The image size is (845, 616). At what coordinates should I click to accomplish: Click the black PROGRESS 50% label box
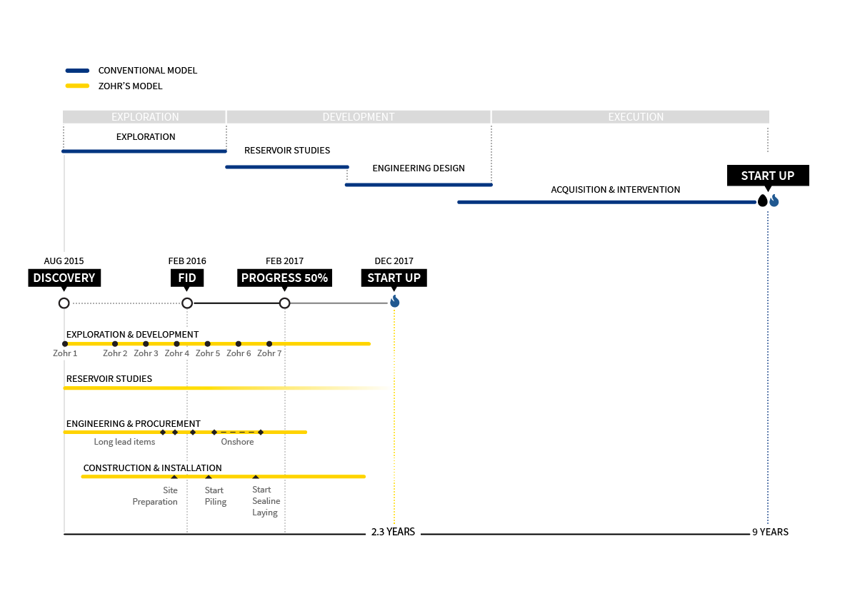point(284,278)
